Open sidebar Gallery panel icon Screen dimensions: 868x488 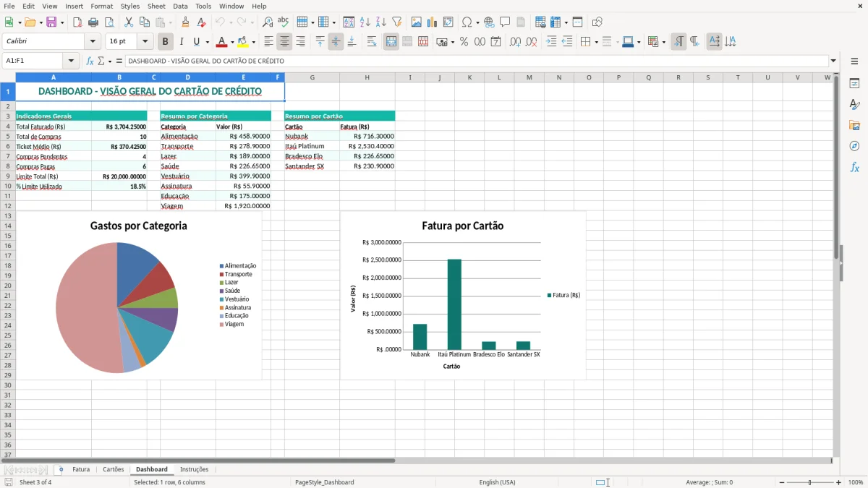click(854, 126)
